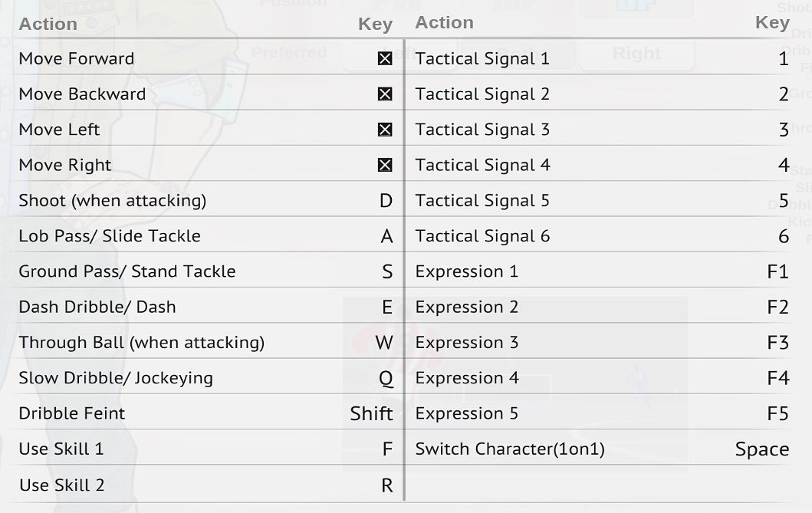Select the Q key for Slow Dribble
This screenshot has height=513, width=812.
(386, 378)
